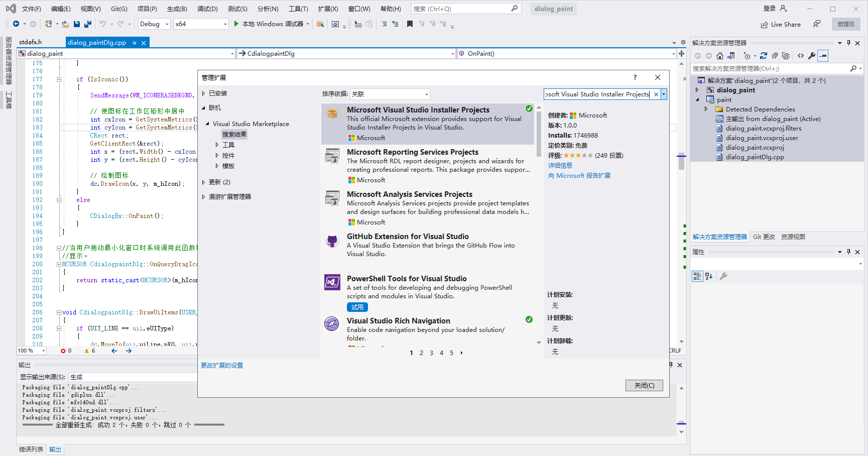Expand the Tools subcategory under Marketplace
Viewport: 868px width, 456px height.
tap(217, 145)
